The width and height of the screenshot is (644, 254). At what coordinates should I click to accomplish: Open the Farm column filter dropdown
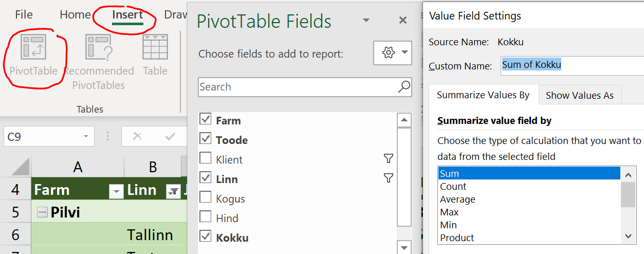pyautogui.click(x=117, y=191)
